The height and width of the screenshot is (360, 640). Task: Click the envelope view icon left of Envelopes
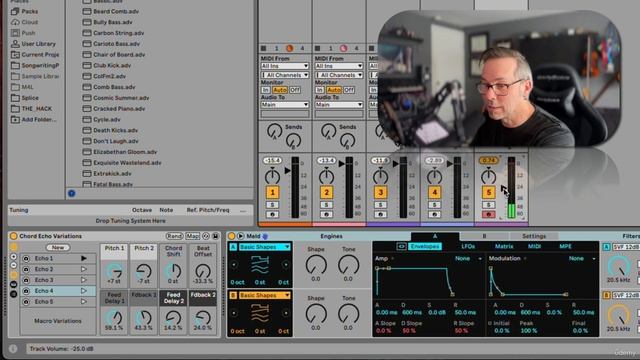pos(401,247)
